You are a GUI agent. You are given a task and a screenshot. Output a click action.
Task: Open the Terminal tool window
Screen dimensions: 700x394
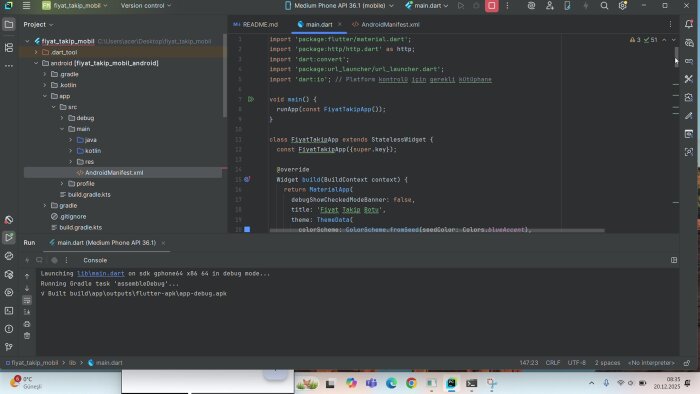coord(9,311)
